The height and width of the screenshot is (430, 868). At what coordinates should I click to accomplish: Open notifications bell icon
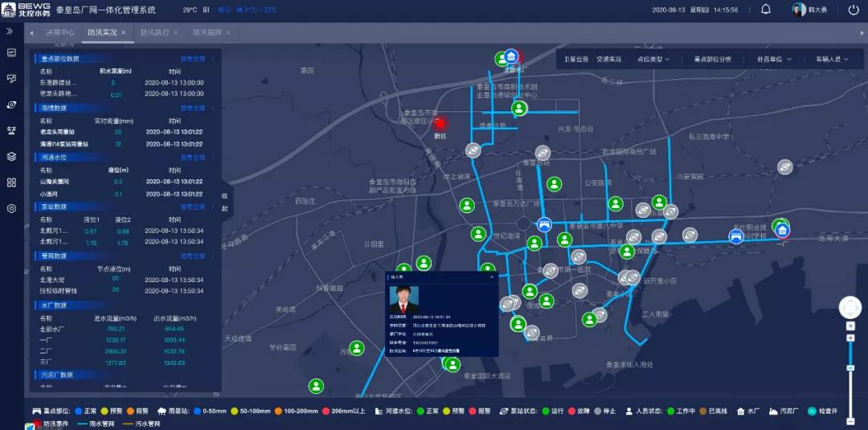[766, 10]
